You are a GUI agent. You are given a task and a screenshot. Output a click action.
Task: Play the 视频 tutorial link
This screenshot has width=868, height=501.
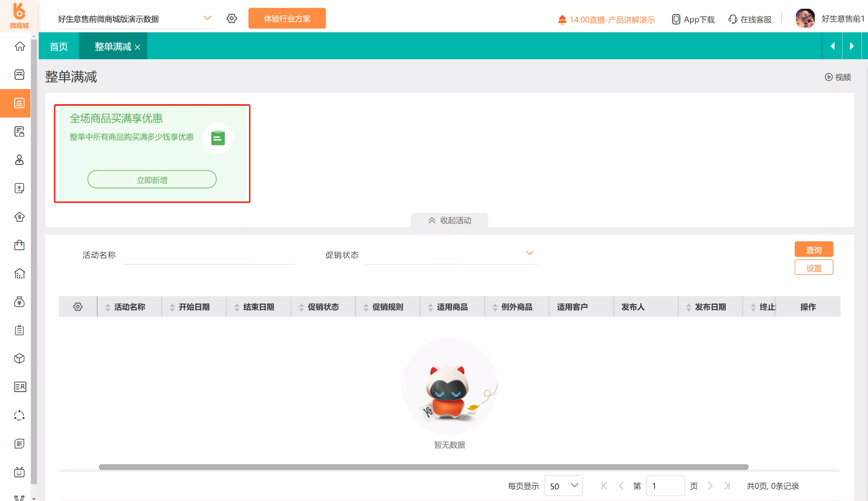838,77
